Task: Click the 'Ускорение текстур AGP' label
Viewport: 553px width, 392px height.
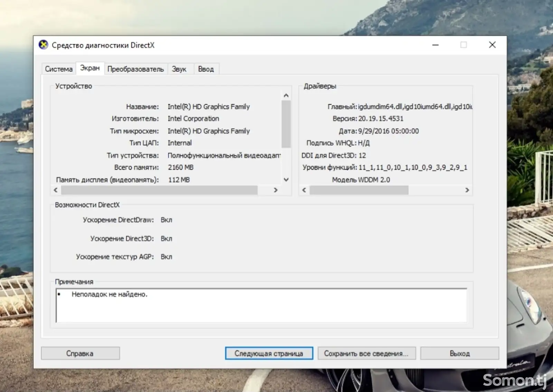Action: tap(115, 257)
